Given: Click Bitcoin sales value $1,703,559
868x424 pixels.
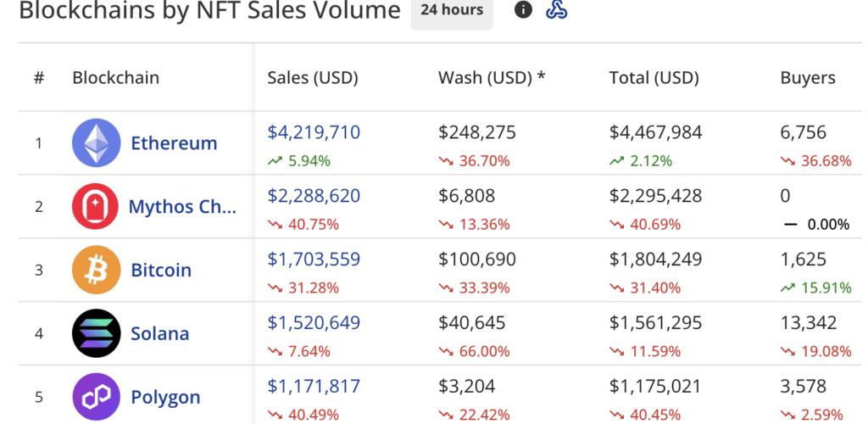Looking at the screenshot, I should (x=314, y=259).
